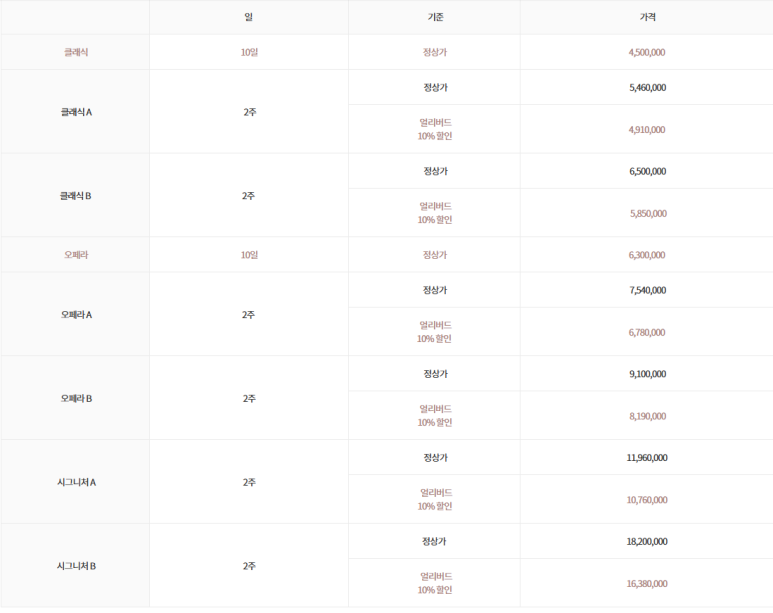
Task: Click the 6,780,000 early bird price
Action: click(x=647, y=332)
